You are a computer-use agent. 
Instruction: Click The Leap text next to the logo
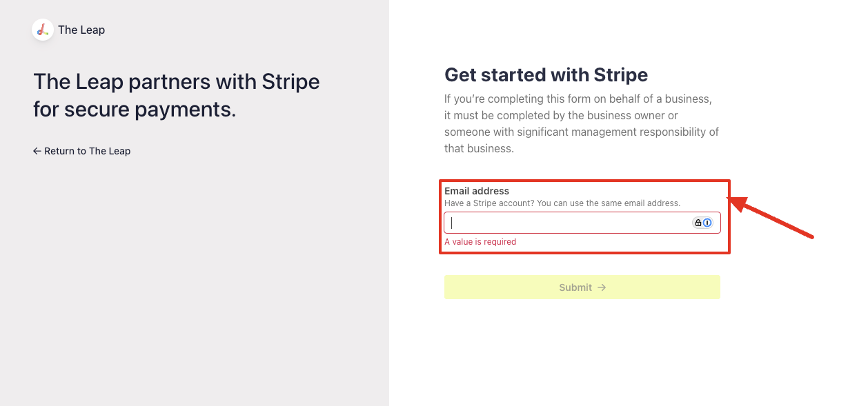click(x=81, y=30)
